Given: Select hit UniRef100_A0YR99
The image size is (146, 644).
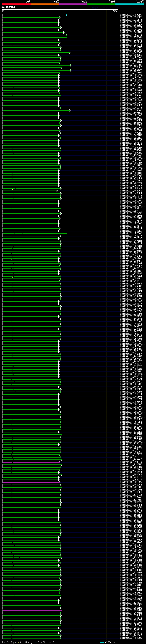Looking at the screenshot, I should [x=131, y=42].
